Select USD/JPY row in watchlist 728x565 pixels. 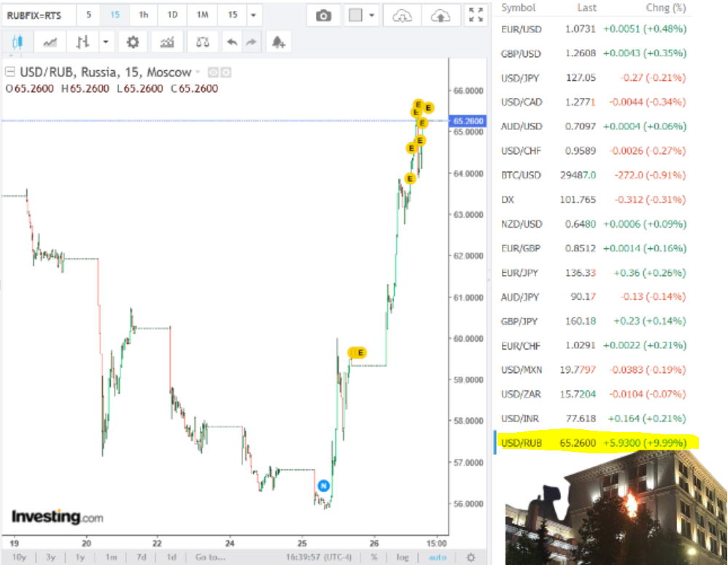(x=593, y=77)
